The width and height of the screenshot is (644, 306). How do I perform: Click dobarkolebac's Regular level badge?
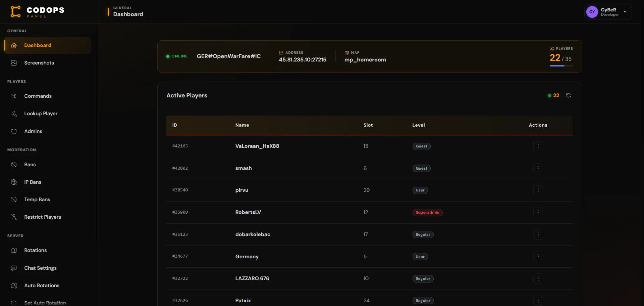(423, 234)
